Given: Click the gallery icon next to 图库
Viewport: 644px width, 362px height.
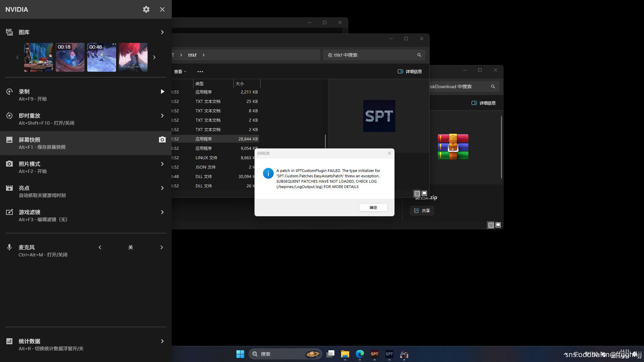Looking at the screenshot, I should 9,32.
